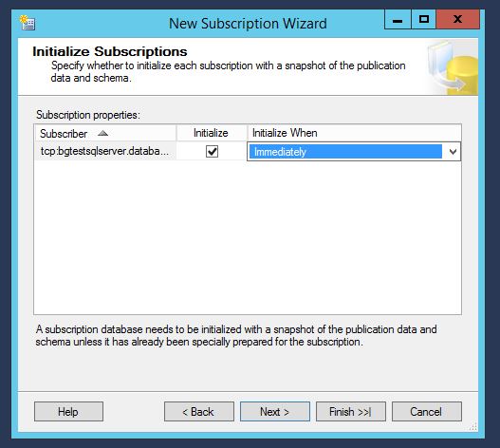Screen dimensions: 500x448
Task: Click the Finish >>| button
Action: point(351,412)
